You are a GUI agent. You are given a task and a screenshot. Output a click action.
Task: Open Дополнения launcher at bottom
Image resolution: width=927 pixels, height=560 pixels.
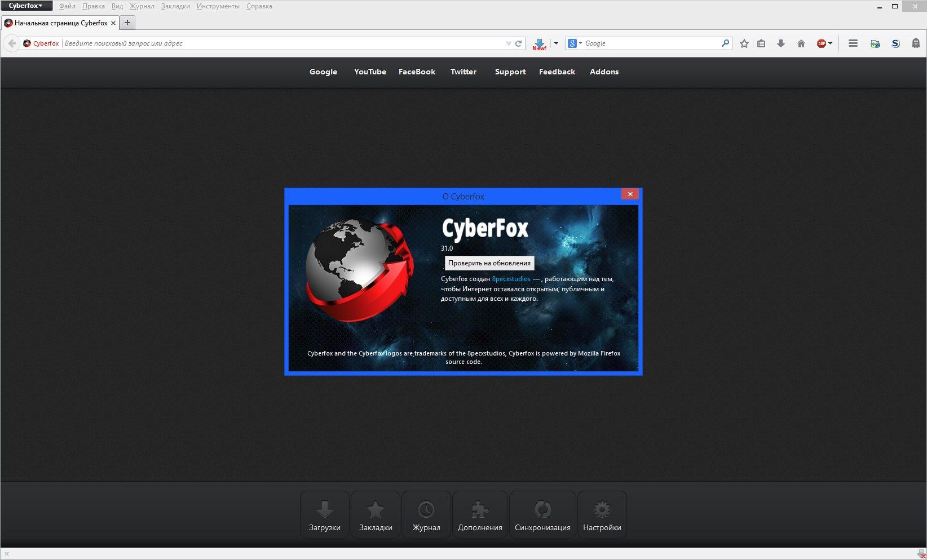click(480, 515)
